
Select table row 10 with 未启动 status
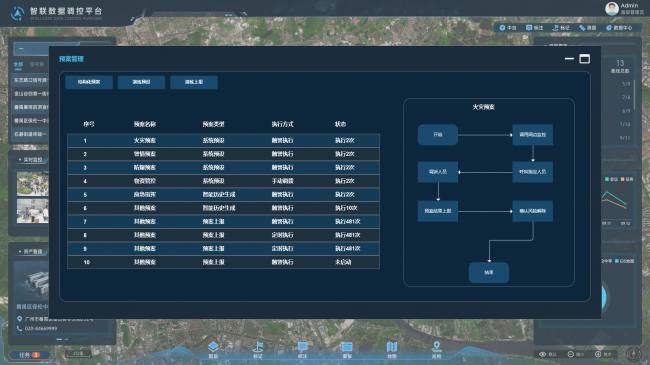(223, 262)
